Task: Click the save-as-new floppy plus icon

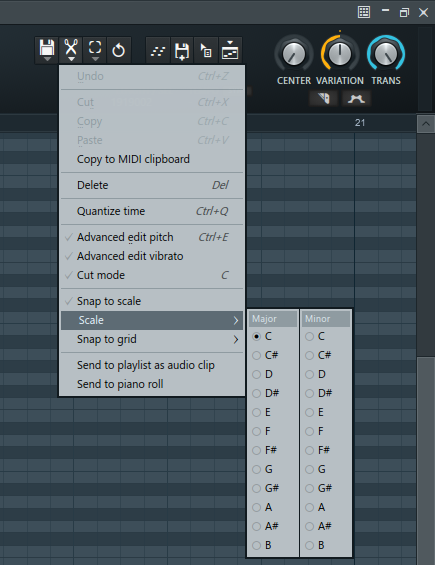Action: click(x=182, y=51)
